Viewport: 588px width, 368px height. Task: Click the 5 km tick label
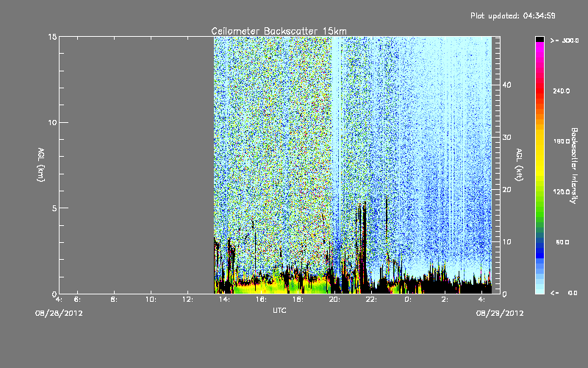[x=54, y=208]
